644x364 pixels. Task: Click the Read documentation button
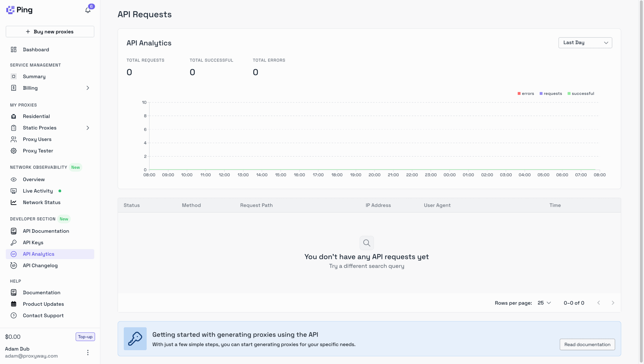[587, 344]
